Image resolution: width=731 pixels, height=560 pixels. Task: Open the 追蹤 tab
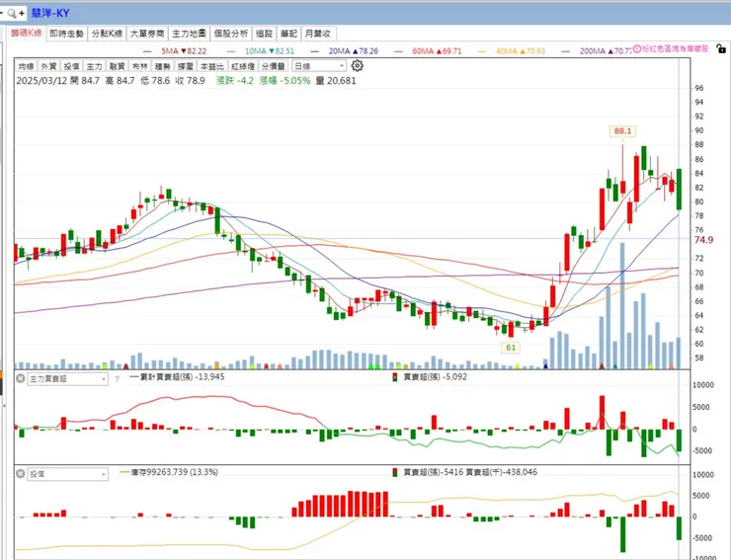coord(265,34)
